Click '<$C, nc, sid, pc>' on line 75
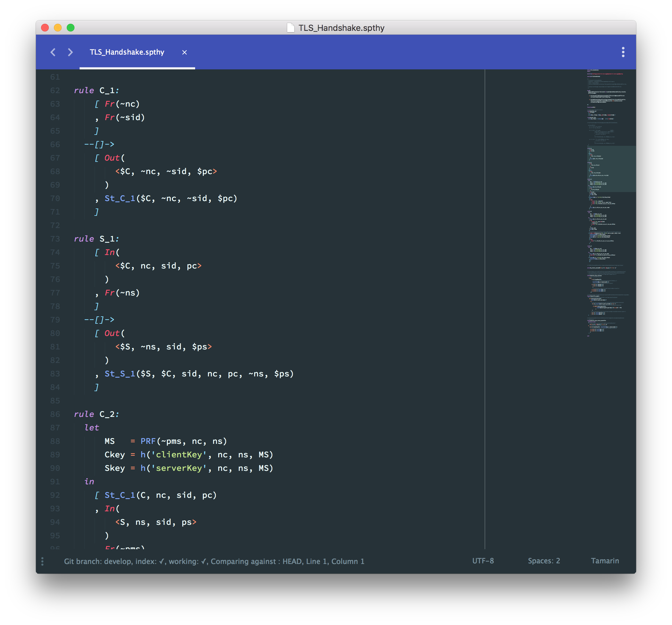Screen dimensions: 672x625 pyautogui.click(x=159, y=266)
